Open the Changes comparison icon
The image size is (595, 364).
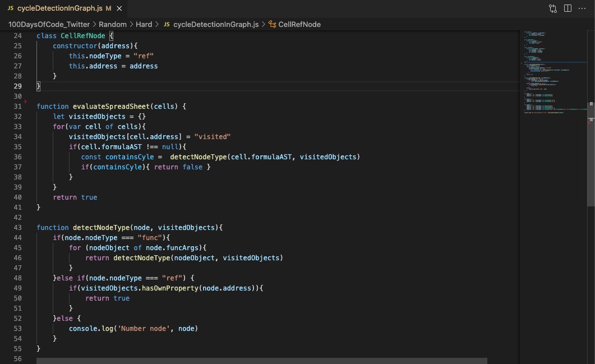[552, 8]
